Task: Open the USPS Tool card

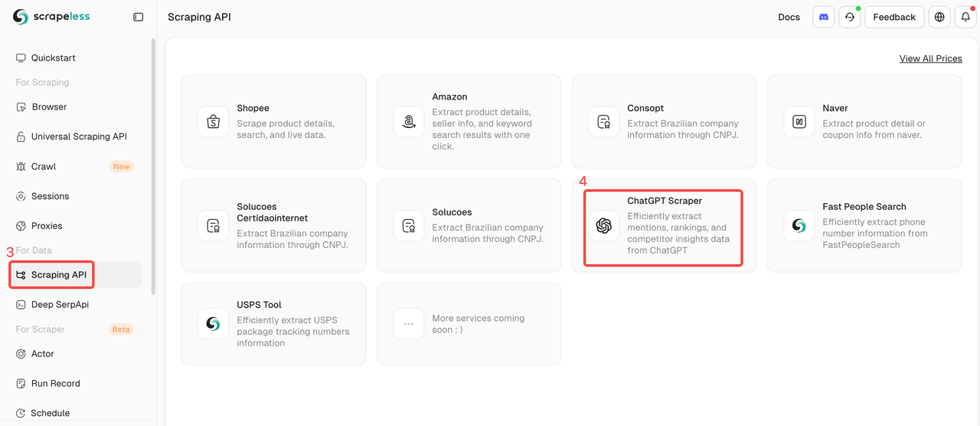Action: point(273,324)
